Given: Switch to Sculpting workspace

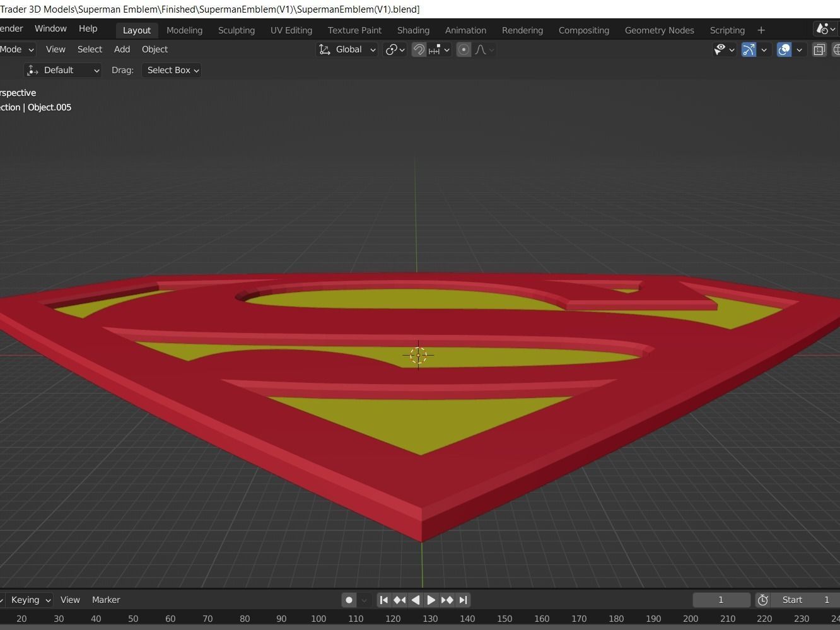Looking at the screenshot, I should 236,30.
